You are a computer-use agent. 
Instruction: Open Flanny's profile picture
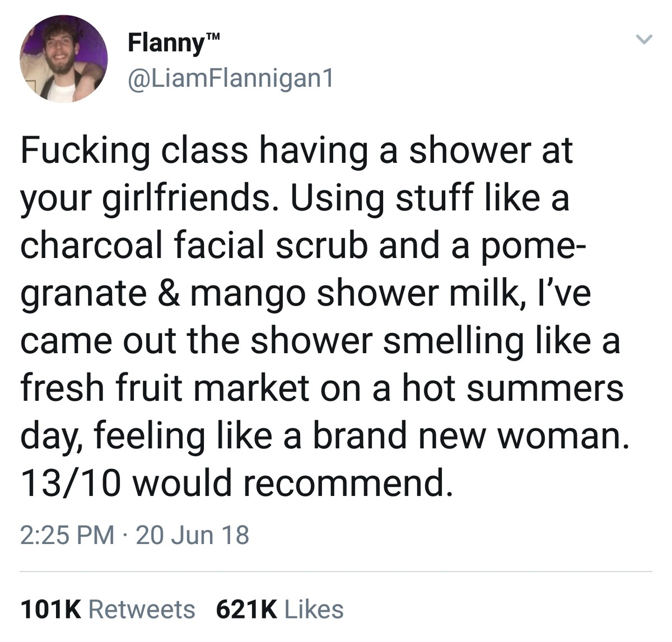[x=64, y=59]
